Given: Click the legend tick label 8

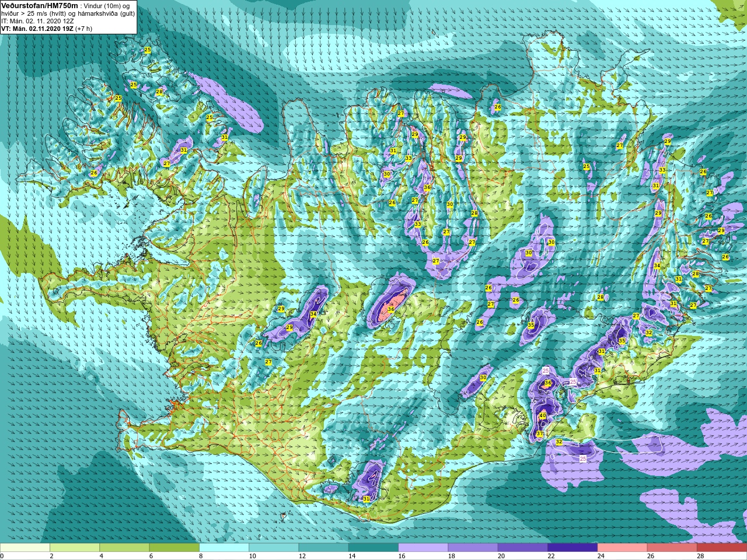Looking at the screenshot, I should (201, 556).
